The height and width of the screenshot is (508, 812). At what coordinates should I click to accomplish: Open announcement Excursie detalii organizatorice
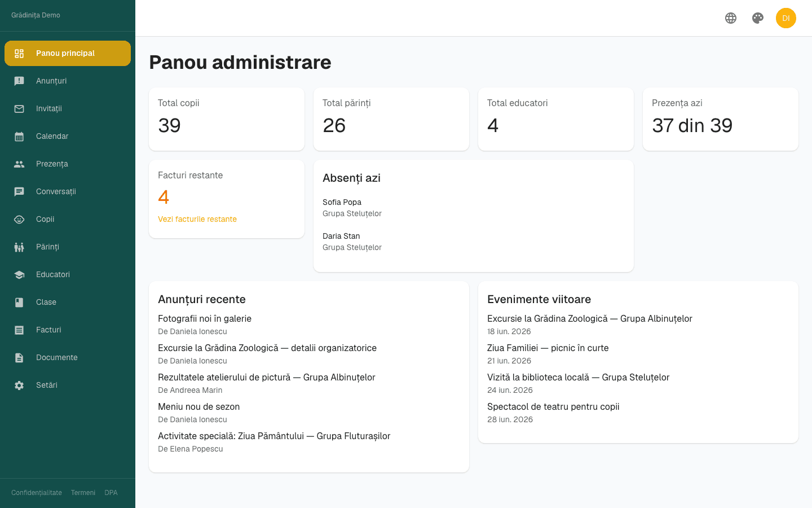click(x=267, y=348)
